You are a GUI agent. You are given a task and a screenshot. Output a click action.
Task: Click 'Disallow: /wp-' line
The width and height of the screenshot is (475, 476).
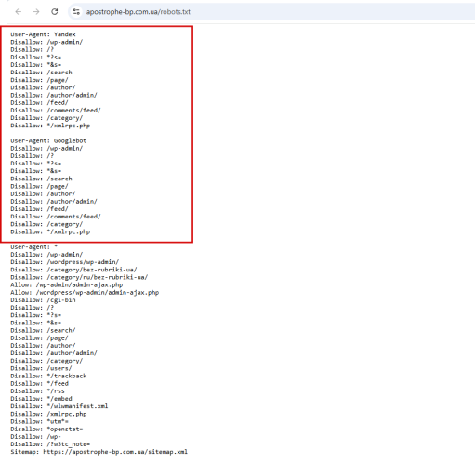[35, 437]
